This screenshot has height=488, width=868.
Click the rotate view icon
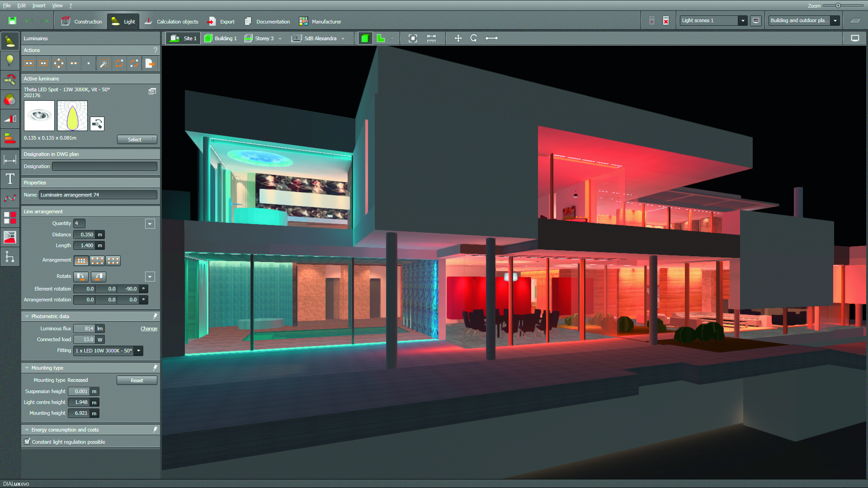(x=473, y=38)
